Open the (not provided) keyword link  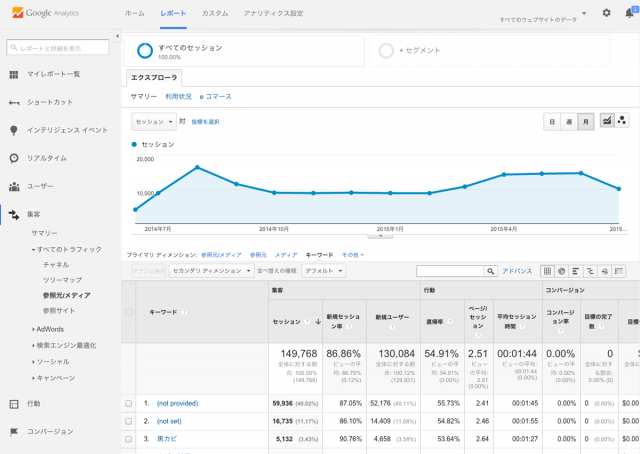178,403
